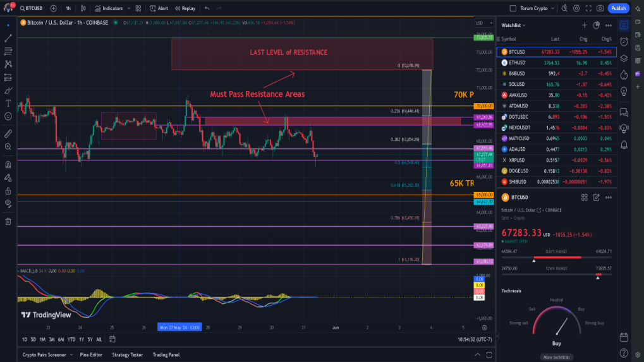Open the Indicators dropdown arrow
This screenshot has height=362, width=644.
(x=129, y=8)
